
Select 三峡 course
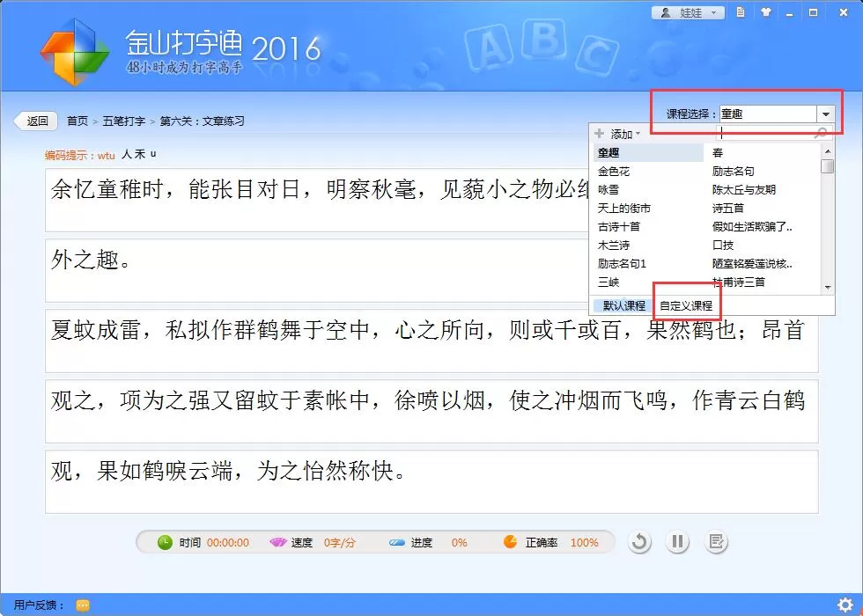[x=609, y=282]
